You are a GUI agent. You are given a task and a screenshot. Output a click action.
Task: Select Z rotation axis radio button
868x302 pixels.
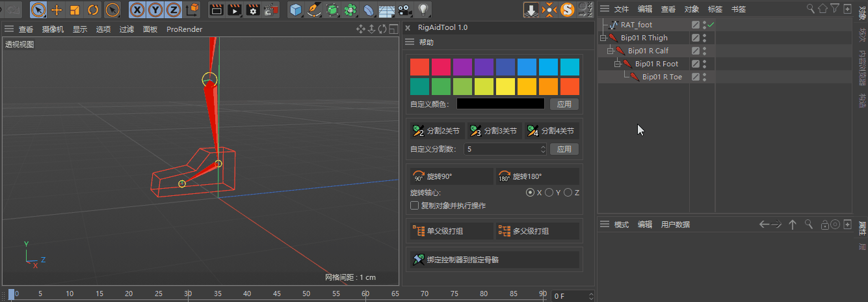(568, 193)
